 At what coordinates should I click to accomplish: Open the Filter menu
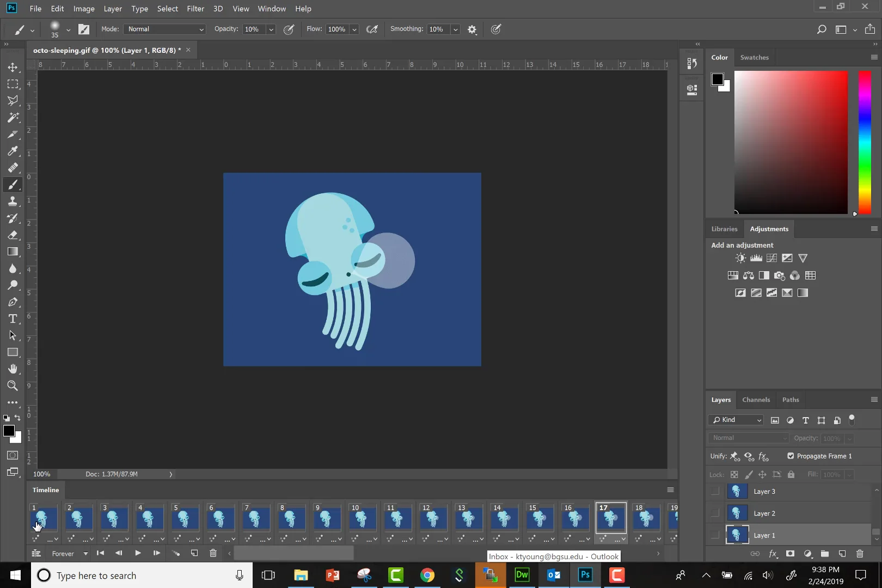pyautogui.click(x=195, y=9)
